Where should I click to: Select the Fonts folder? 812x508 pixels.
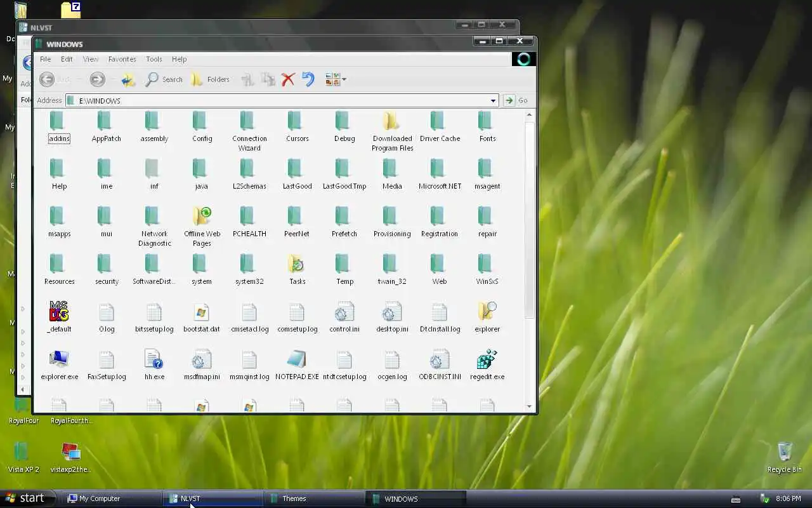click(x=487, y=127)
